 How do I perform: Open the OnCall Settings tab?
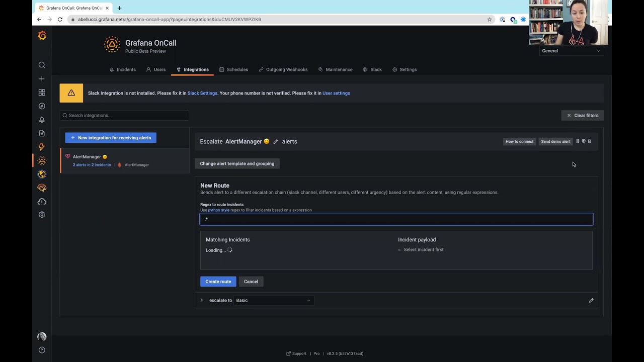405,69
